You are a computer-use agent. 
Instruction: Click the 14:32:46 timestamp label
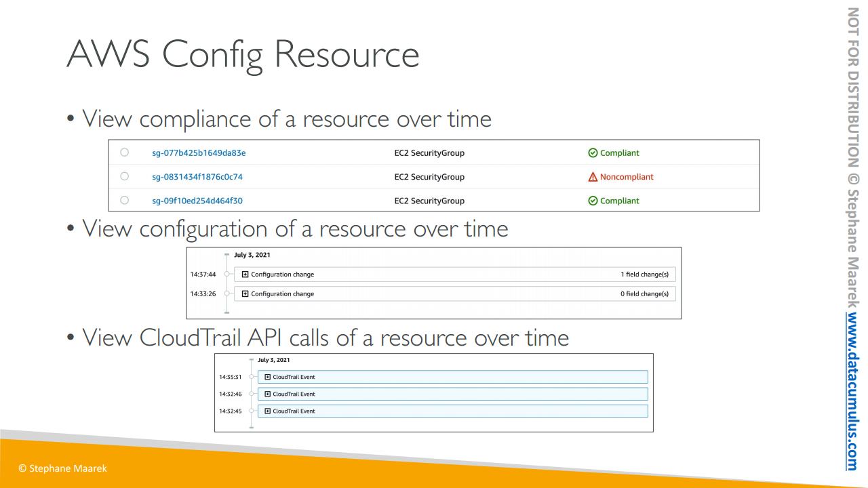point(230,394)
